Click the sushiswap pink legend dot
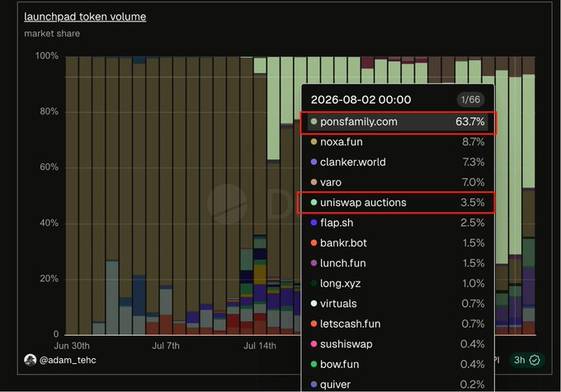The width and height of the screenshot is (561, 392). [x=313, y=344]
